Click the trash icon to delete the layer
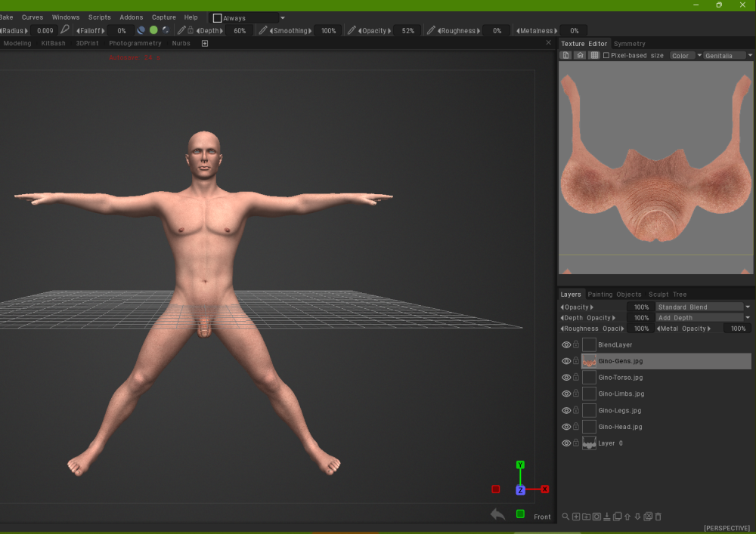This screenshot has width=756, height=534. coord(658,517)
